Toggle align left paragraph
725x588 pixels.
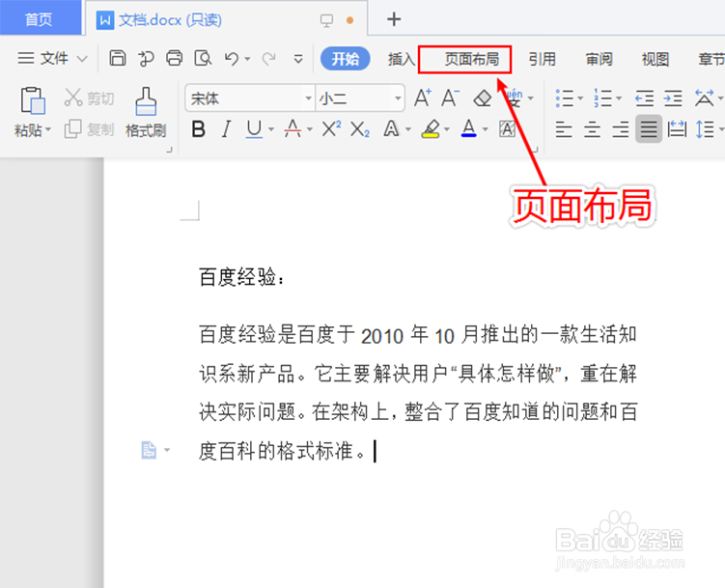pos(564,129)
